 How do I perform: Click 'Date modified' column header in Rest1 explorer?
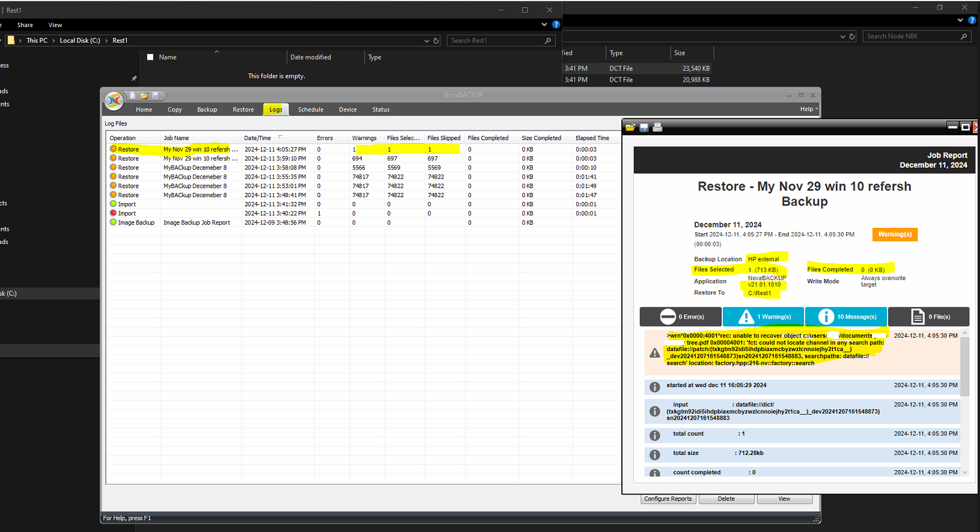[325, 57]
